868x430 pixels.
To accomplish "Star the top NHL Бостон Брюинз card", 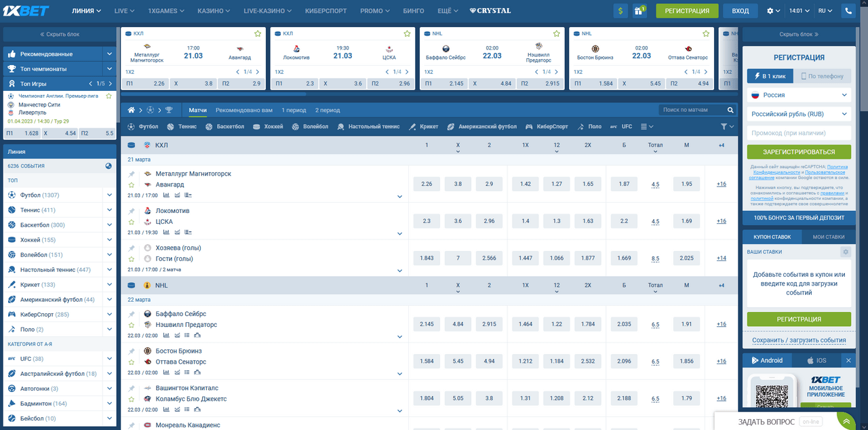I will [705, 33].
